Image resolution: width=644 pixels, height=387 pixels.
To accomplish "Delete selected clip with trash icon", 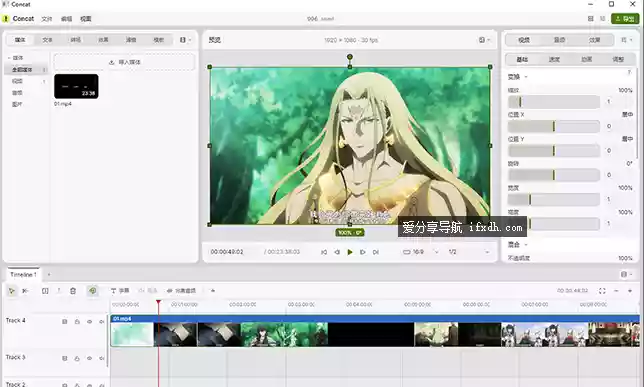I will pyautogui.click(x=73, y=291).
